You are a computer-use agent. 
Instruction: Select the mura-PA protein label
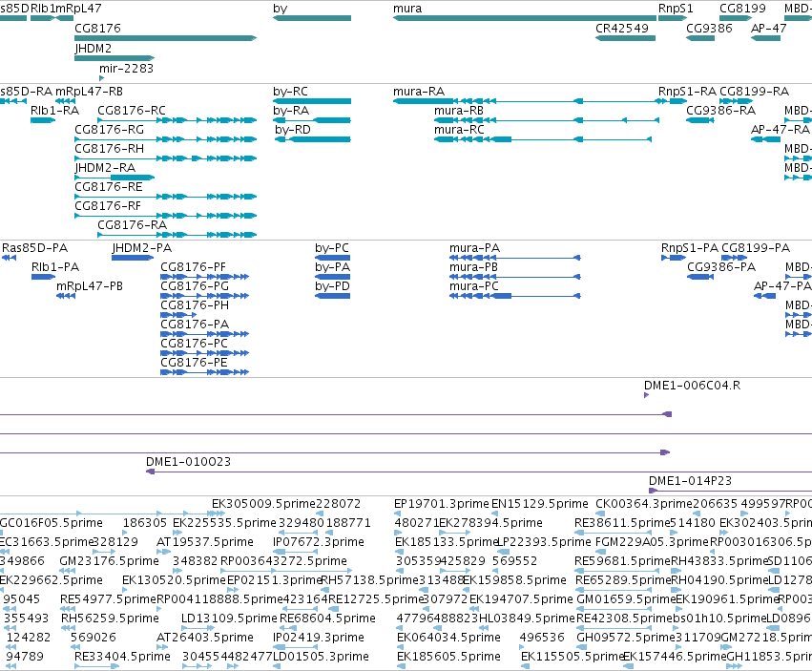[474, 247]
